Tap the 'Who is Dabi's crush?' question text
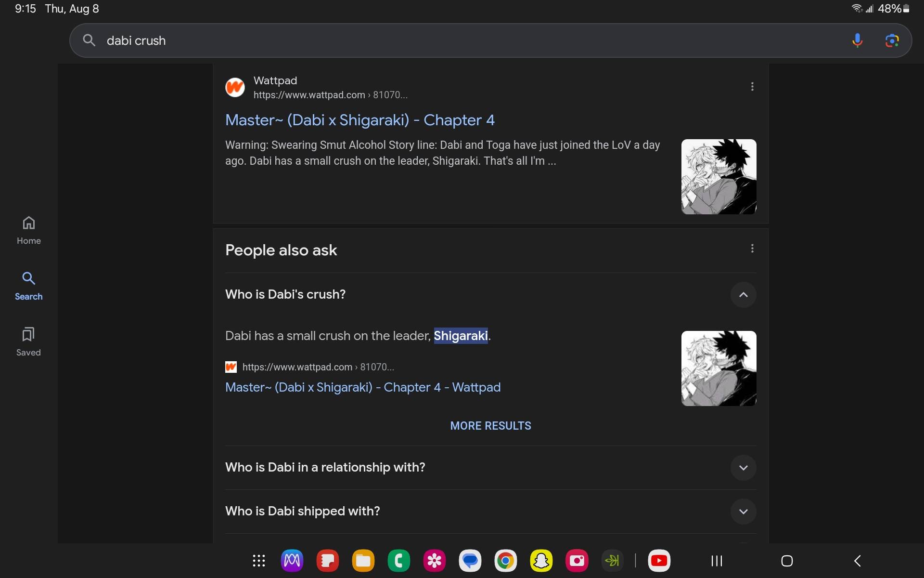 click(x=285, y=294)
